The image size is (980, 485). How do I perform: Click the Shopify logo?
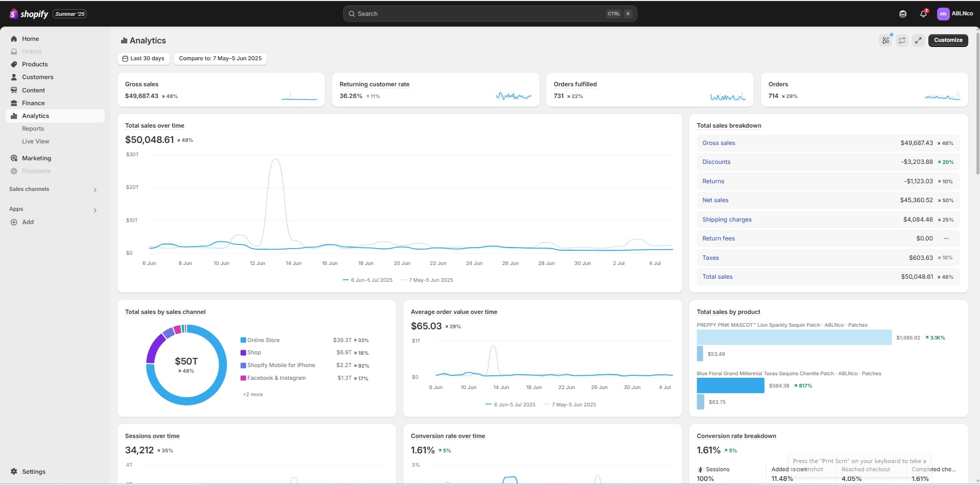pyautogui.click(x=29, y=14)
